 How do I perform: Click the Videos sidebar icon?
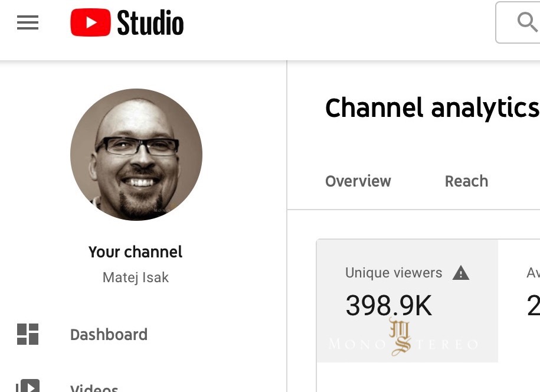[x=28, y=386]
